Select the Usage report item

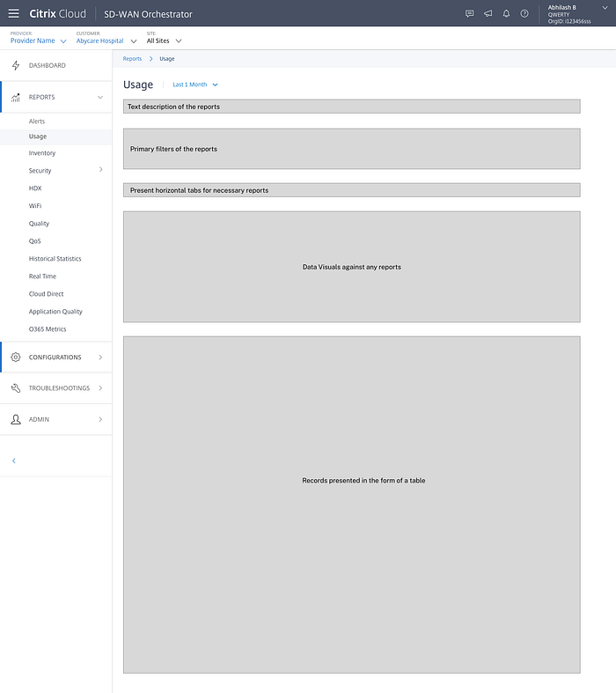[38, 136]
